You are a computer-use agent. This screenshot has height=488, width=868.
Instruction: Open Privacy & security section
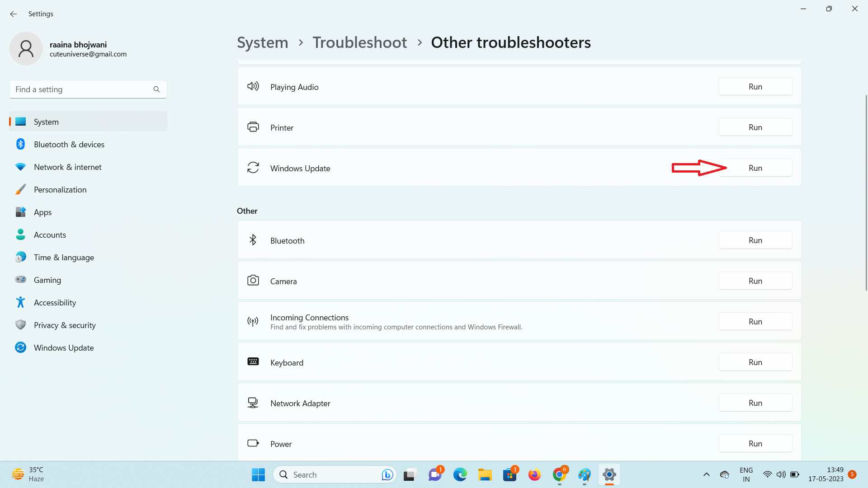tap(65, 325)
